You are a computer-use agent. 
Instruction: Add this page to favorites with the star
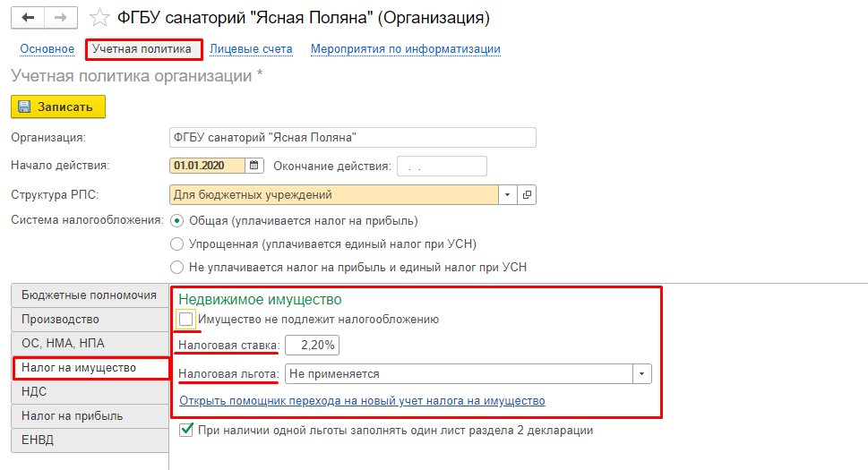pos(100,18)
